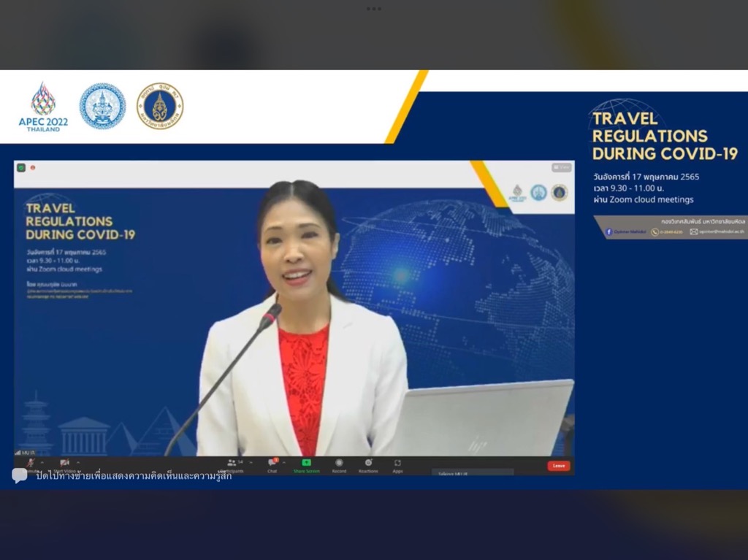The image size is (748, 560).
Task: Click the muted microphone icon in Zoom toolbar
Action: tap(31, 463)
